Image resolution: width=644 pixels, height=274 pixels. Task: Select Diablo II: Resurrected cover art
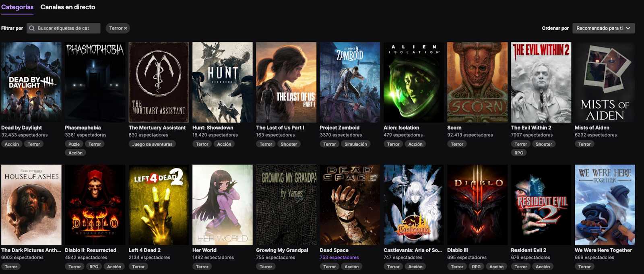coord(95,205)
